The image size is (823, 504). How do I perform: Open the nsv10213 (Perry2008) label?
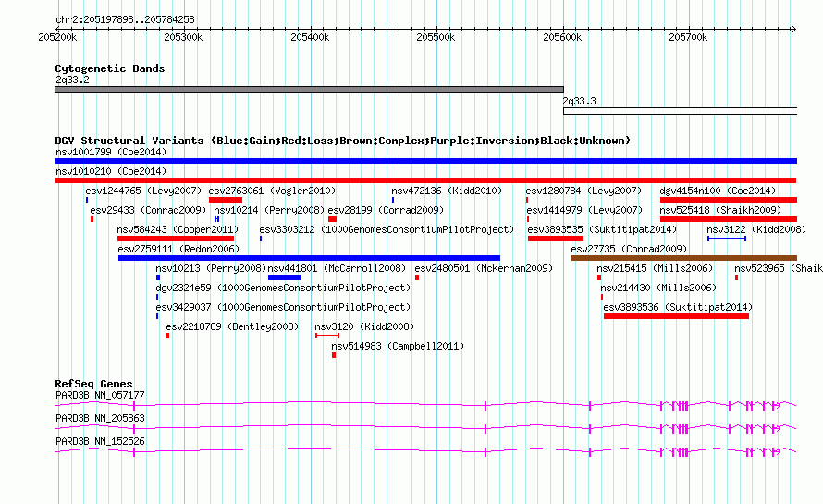point(211,268)
